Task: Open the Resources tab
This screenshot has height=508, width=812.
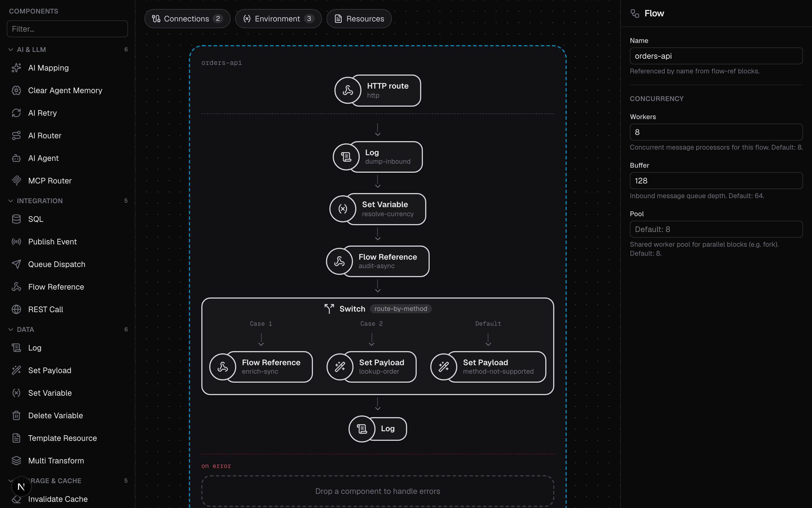Action: tap(359, 18)
